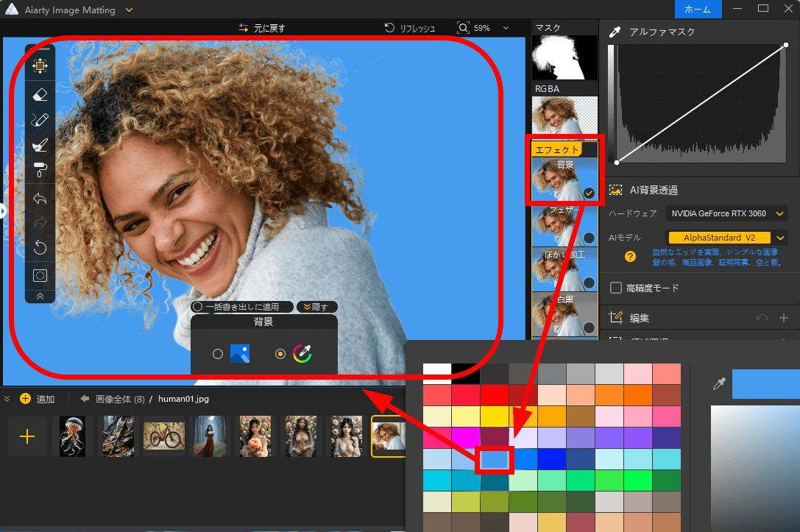This screenshot has height=532, width=800.
Task: Toggle the 一括書き出しに適用 option
Action: (x=197, y=307)
